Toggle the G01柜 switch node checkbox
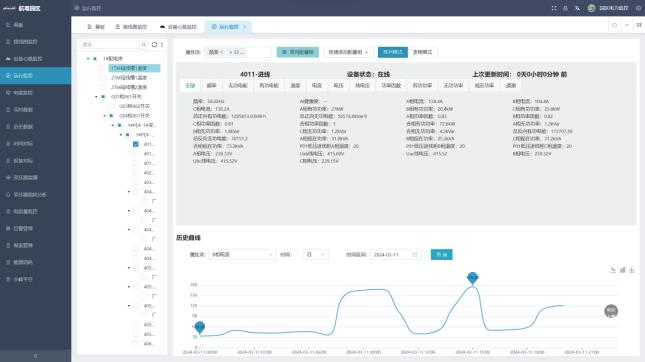This screenshot has height=362, width=645. (103, 97)
